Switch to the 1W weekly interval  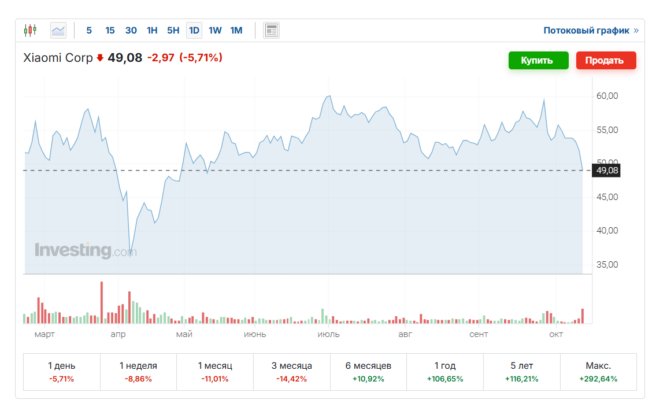(x=215, y=30)
